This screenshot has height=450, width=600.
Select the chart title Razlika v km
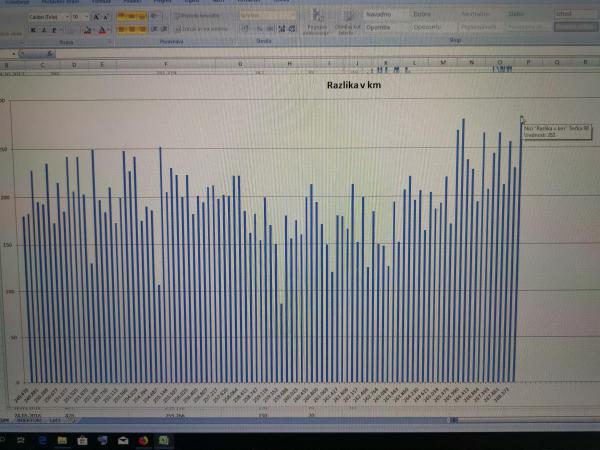coord(355,86)
